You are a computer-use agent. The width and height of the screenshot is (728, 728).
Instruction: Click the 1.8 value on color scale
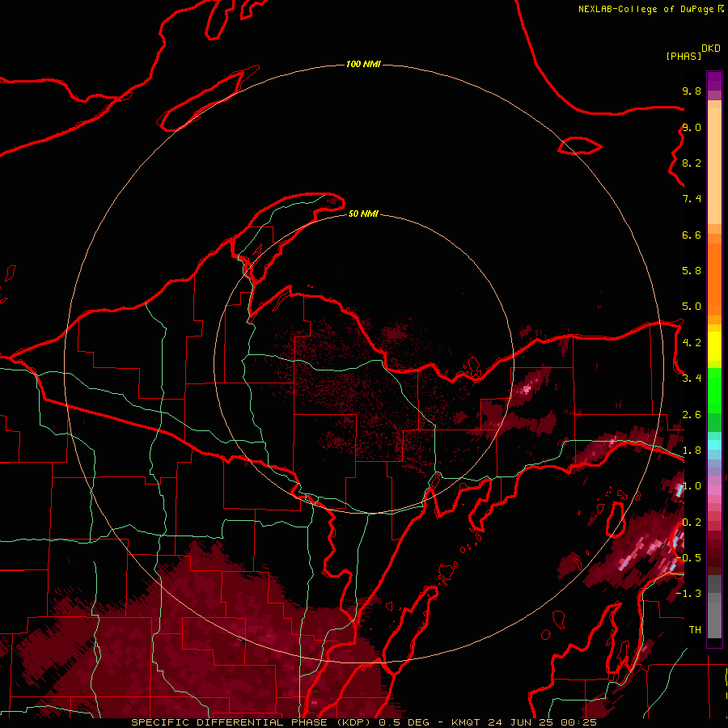pyautogui.click(x=692, y=451)
